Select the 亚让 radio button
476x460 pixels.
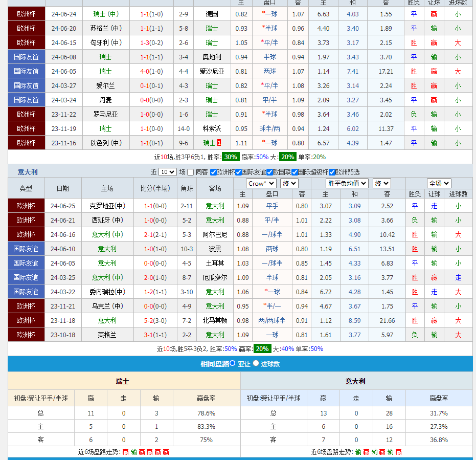pos(233,363)
